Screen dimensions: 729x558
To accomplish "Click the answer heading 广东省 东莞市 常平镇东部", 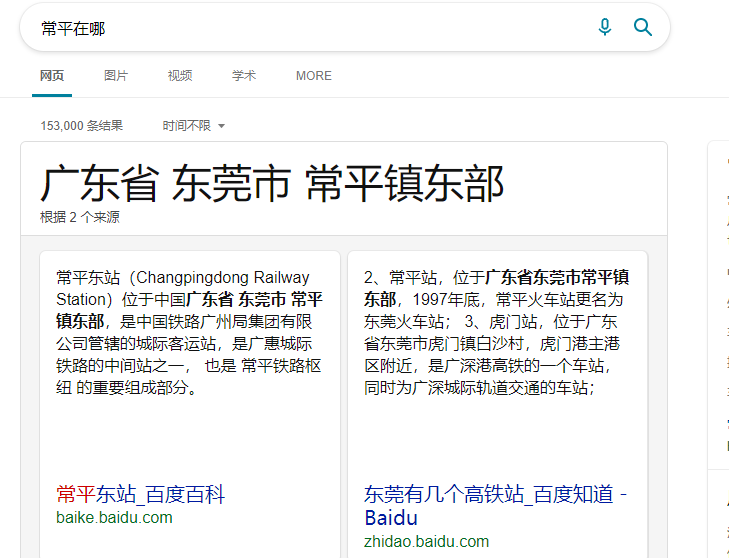I will click(x=272, y=184).
